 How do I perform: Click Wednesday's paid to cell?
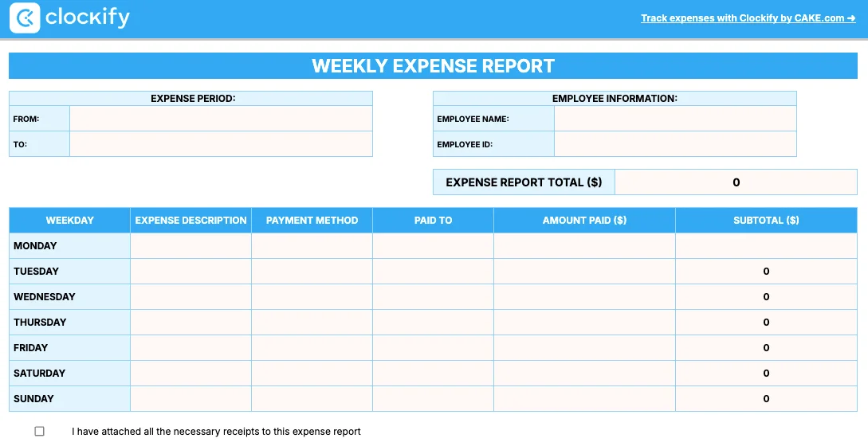point(433,296)
